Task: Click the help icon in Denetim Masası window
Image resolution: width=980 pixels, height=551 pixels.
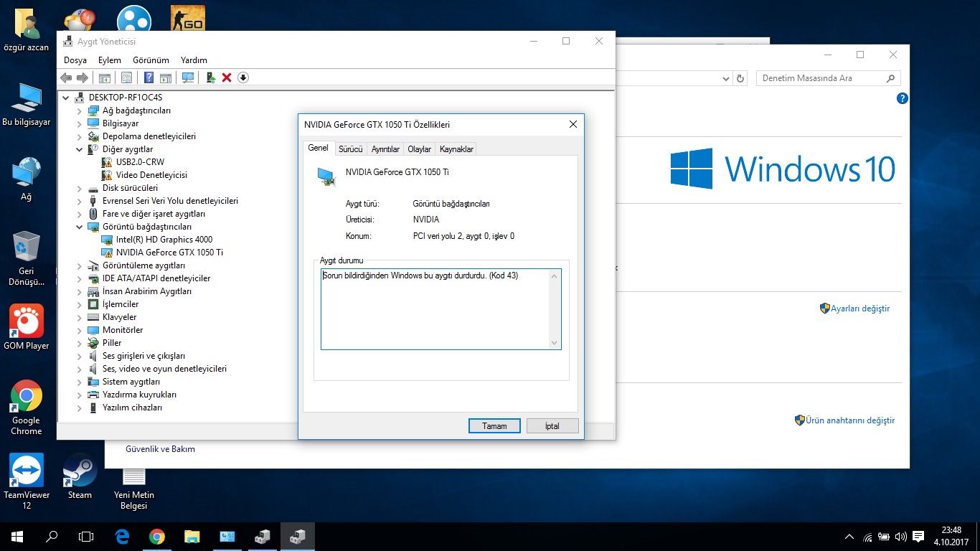Action: pos(903,99)
